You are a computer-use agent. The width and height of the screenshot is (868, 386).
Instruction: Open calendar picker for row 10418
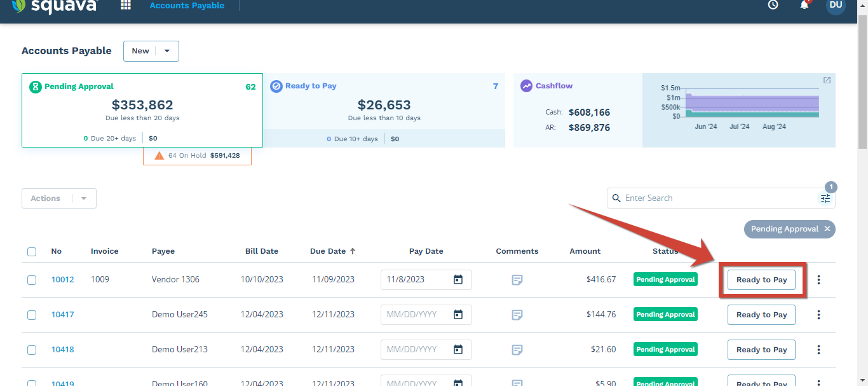(458, 350)
